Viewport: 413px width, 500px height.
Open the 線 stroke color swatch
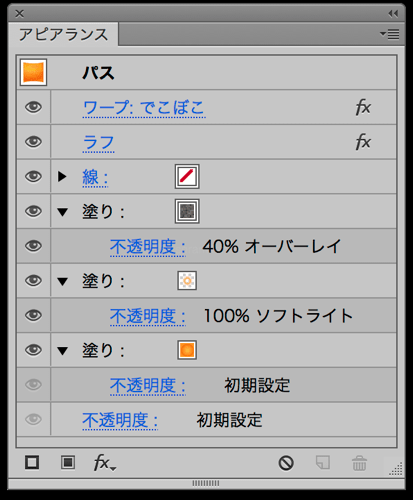click(187, 176)
